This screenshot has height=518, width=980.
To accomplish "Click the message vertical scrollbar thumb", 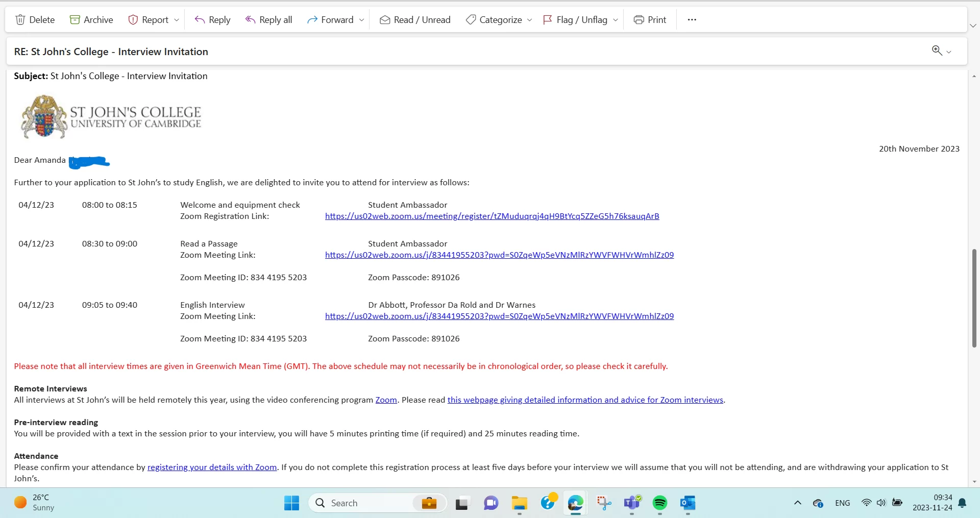I will [974, 299].
